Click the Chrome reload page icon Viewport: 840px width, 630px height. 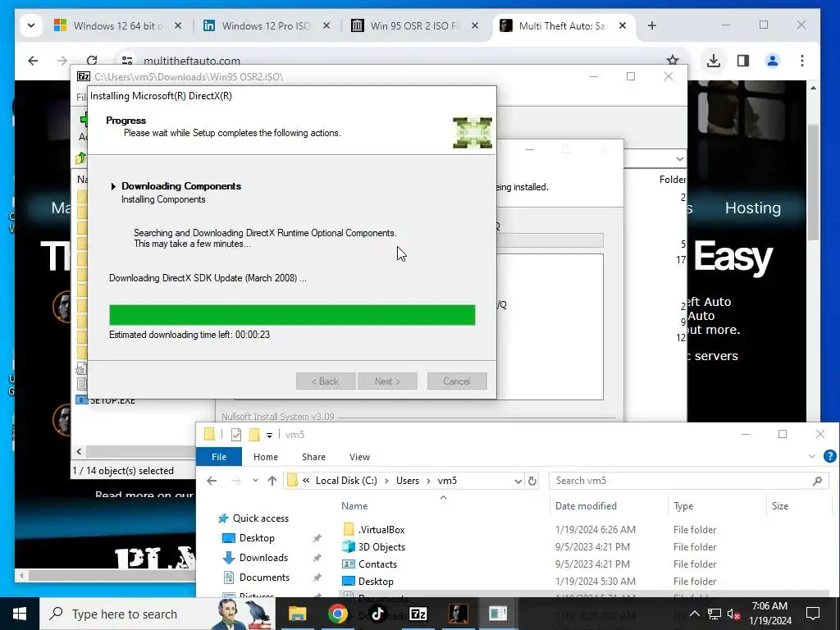point(92,61)
